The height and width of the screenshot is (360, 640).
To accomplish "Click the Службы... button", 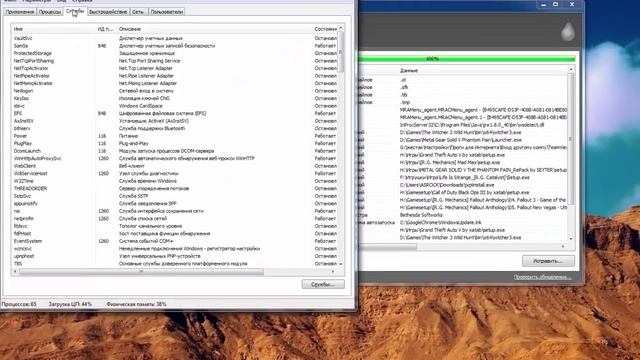I will (323, 284).
